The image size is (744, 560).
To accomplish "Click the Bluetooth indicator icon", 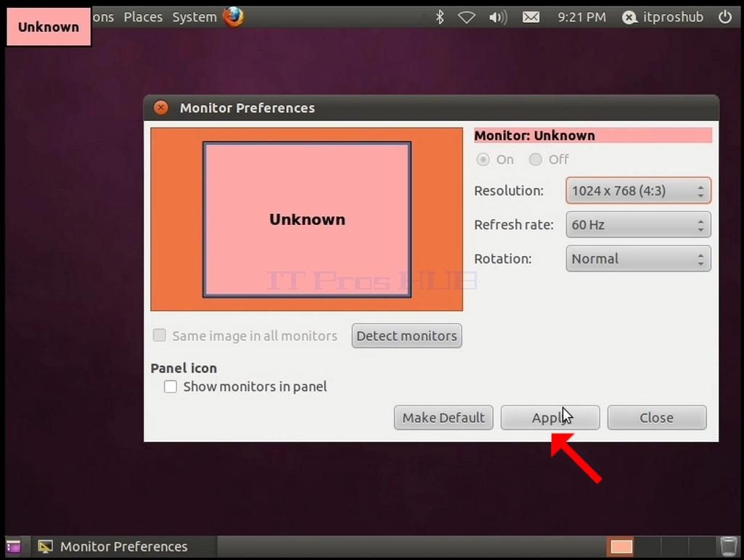I will tap(440, 17).
